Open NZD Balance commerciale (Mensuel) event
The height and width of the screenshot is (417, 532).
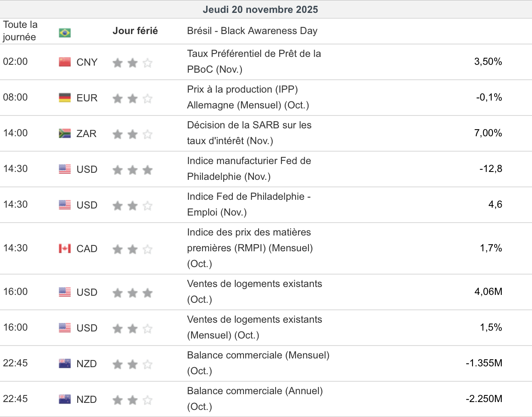(258, 363)
